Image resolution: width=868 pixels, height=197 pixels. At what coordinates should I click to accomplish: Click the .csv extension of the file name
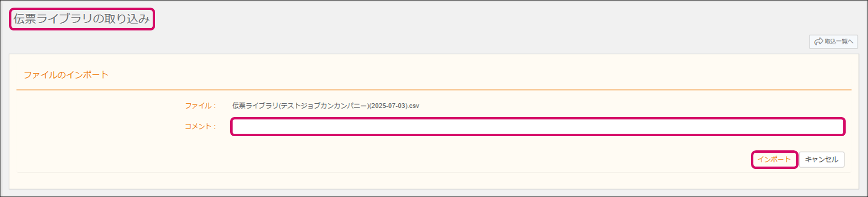pos(413,106)
